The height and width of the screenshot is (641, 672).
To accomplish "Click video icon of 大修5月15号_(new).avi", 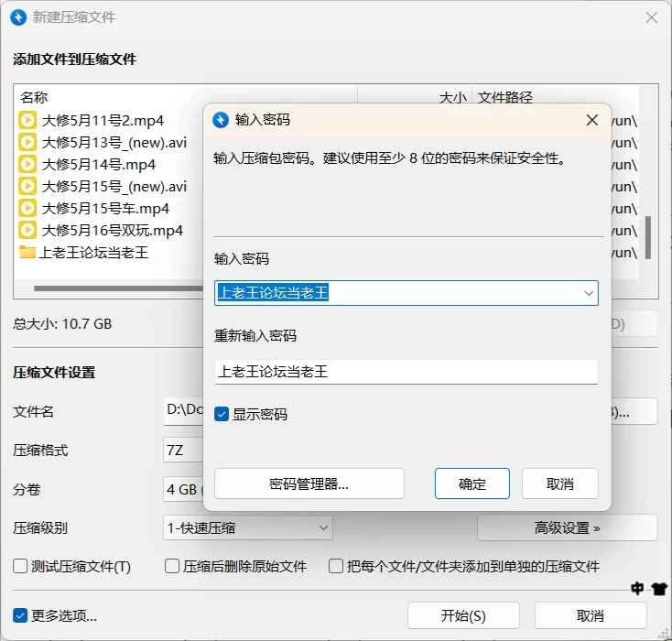I will click(x=28, y=186).
